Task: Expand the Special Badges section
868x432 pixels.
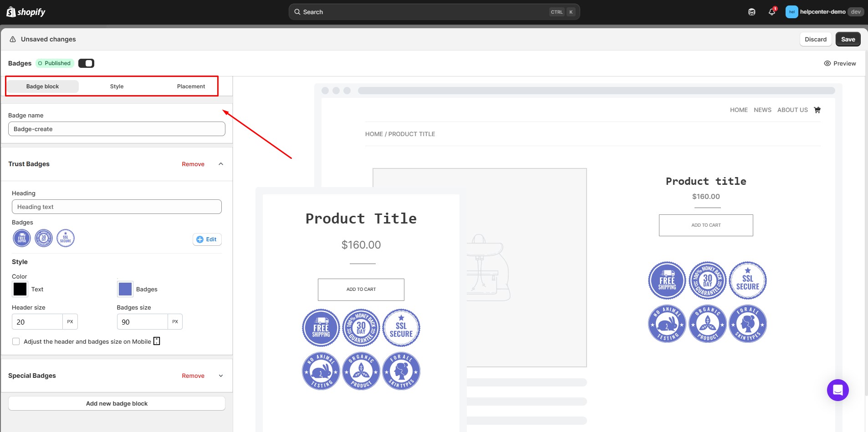Action: 221,376
